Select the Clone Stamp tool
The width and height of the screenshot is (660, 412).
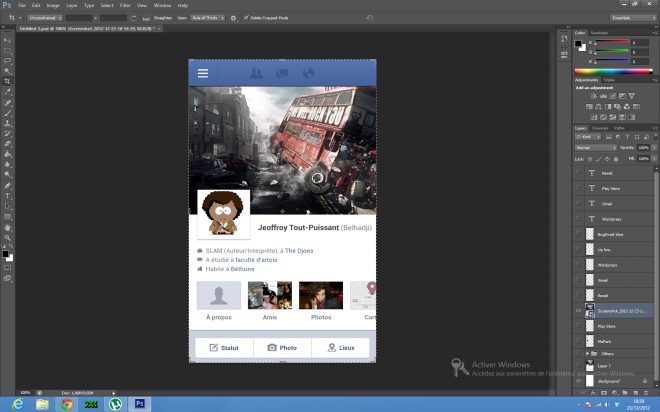[x=8, y=123]
